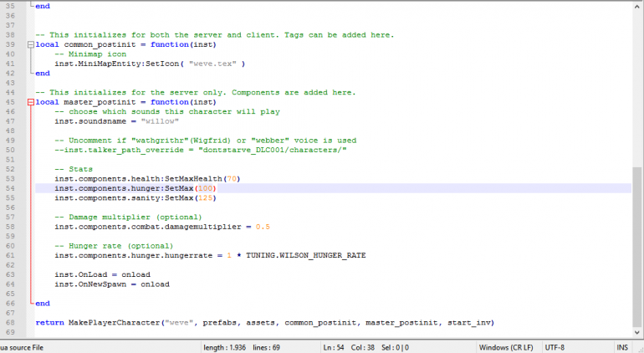Viewport: 644px width, 353px height.
Task: Click the damagemultiplier value 0.5
Action: tap(263, 226)
